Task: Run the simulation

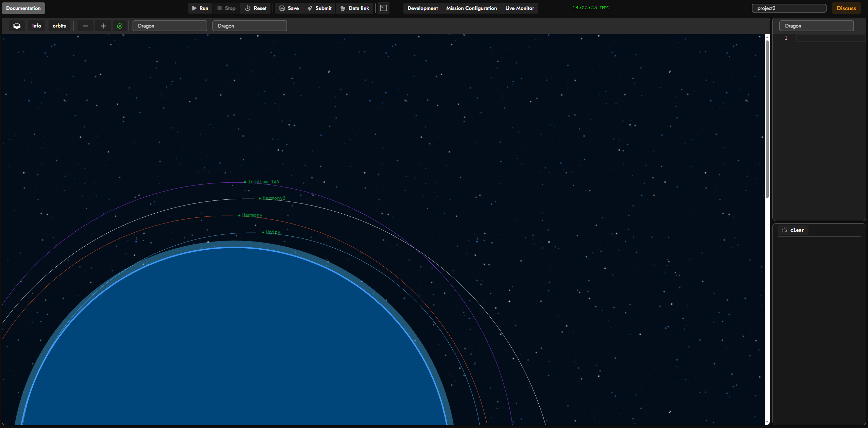Action: click(200, 8)
